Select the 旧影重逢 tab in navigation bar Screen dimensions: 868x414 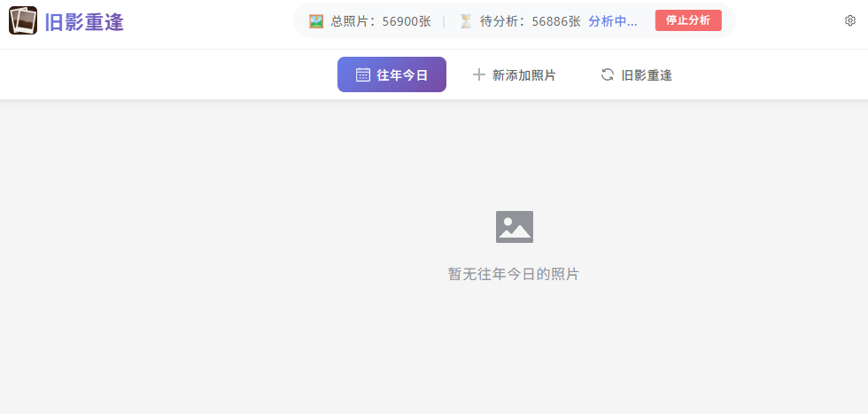[x=637, y=74]
